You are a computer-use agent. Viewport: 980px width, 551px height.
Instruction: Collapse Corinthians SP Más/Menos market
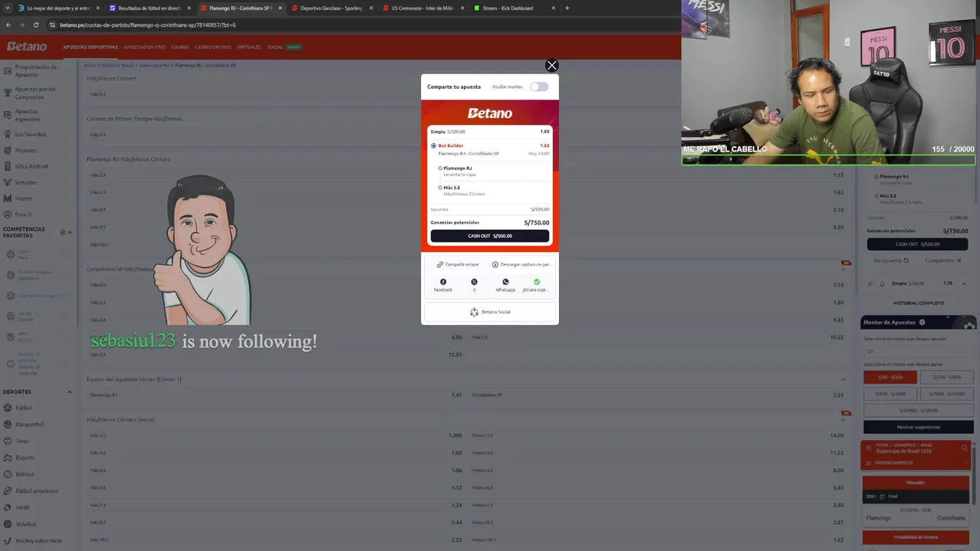(x=844, y=269)
